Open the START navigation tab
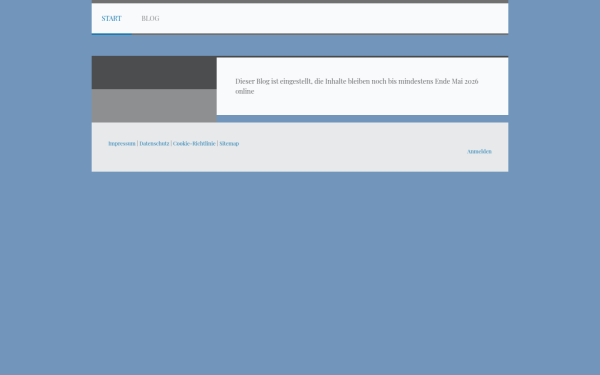Viewport: 600px width, 375px height. coord(111,18)
